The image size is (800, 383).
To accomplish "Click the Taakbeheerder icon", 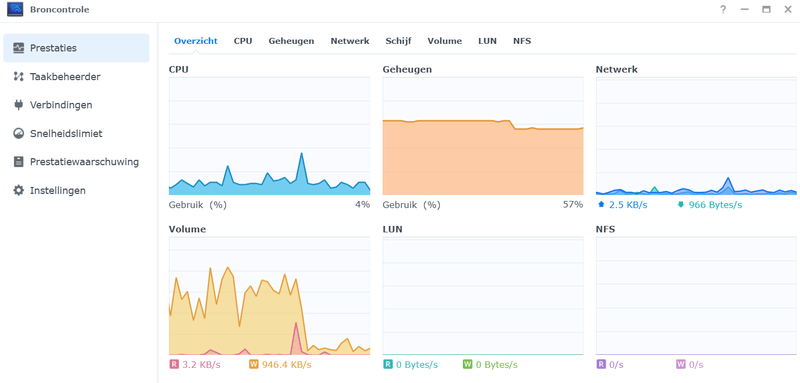I will 19,76.
